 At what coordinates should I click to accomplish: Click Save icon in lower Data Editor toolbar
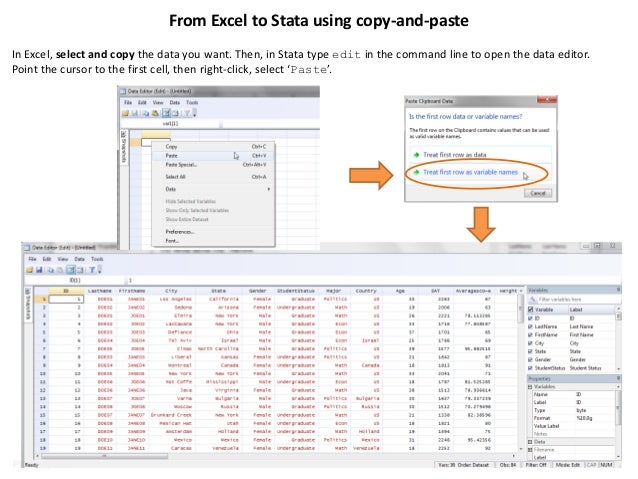pos(39,269)
